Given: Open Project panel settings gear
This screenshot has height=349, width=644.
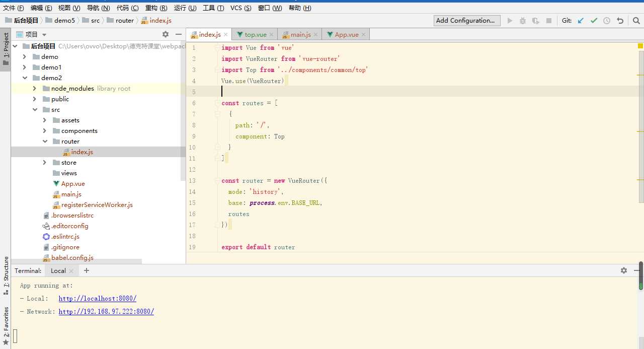Looking at the screenshot, I should 166,34.
